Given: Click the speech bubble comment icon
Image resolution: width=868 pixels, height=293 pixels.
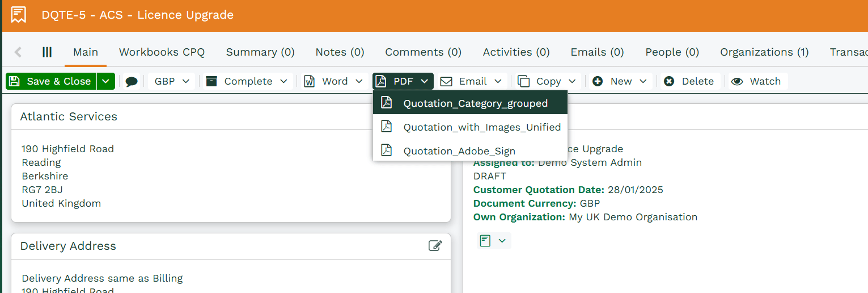Looking at the screenshot, I should 132,82.
